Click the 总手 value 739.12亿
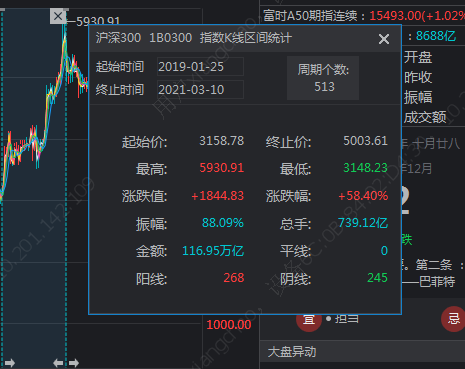Image resolution: width=465 pixels, height=369 pixels. [x=363, y=223]
